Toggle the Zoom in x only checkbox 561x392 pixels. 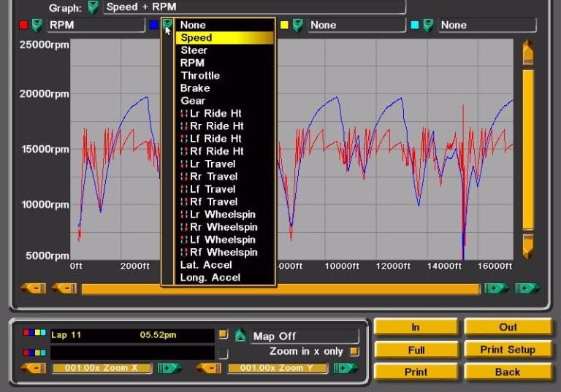[354, 351]
